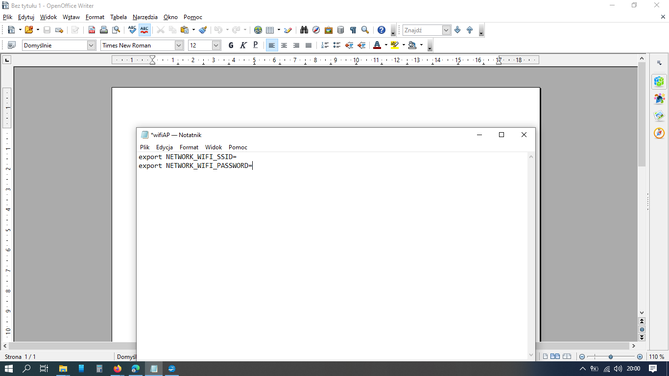The width and height of the screenshot is (669, 376).
Task: Click the Znajdź search input field
Action: pos(422,30)
